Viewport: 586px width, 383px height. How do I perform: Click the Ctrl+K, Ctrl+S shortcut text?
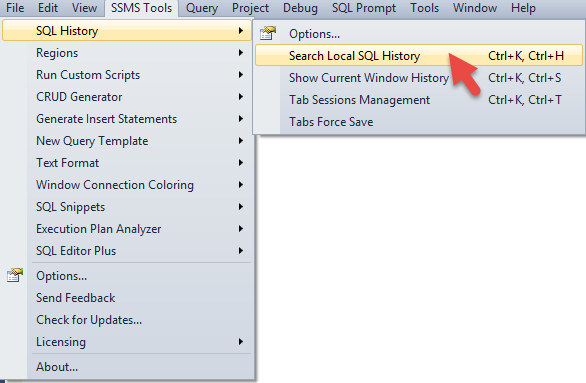point(525,78)
